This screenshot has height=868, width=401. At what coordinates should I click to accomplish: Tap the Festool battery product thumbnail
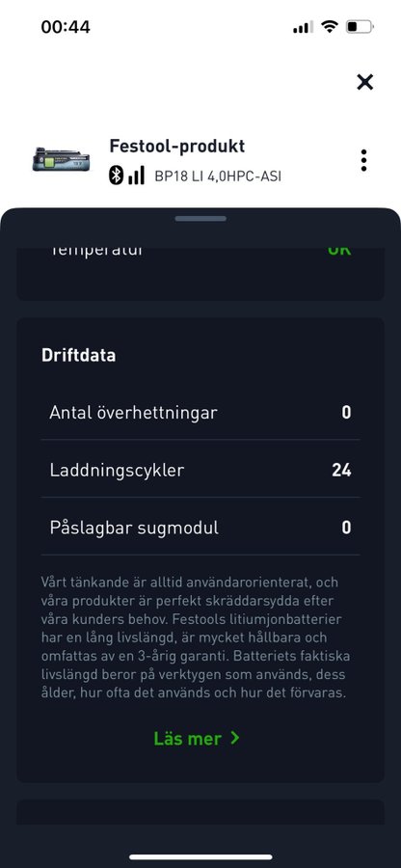pos(61,160)
